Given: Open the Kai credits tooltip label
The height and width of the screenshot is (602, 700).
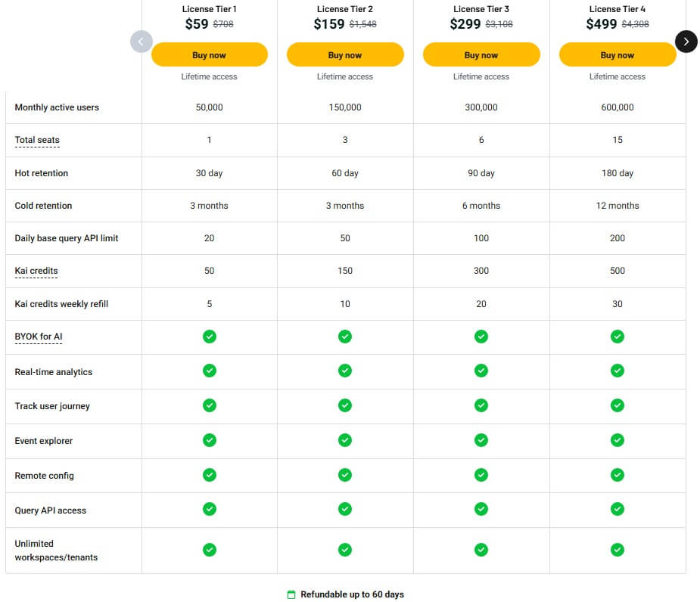Looking at the screenshot, I should 36,271.
